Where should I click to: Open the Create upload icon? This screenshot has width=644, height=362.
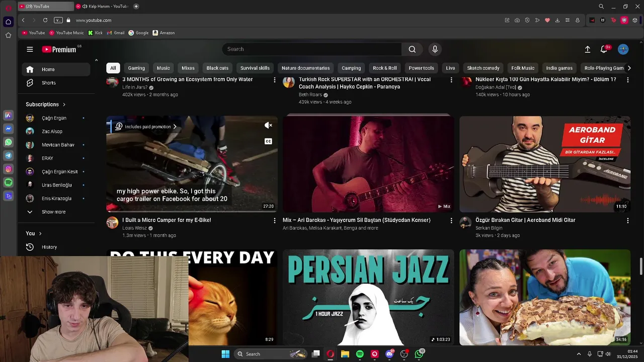click(x=587, y=49)
